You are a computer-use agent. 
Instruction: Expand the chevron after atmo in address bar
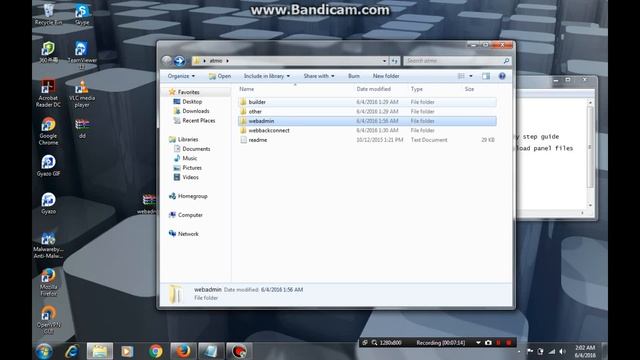tap(227, 61)
